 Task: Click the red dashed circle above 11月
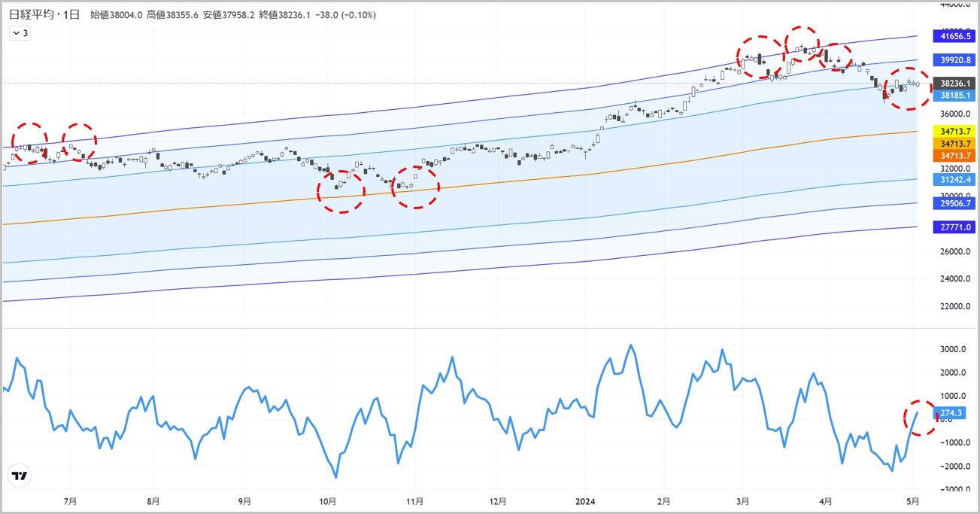tap(416, 187)
